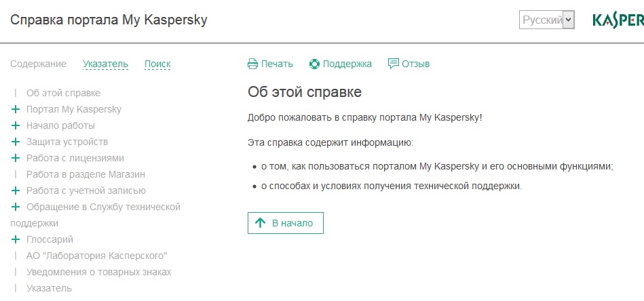Open Уведомления о товарных знаках page
The height and width of the screenshot is (301, 644).
click(x=98, y=272)
